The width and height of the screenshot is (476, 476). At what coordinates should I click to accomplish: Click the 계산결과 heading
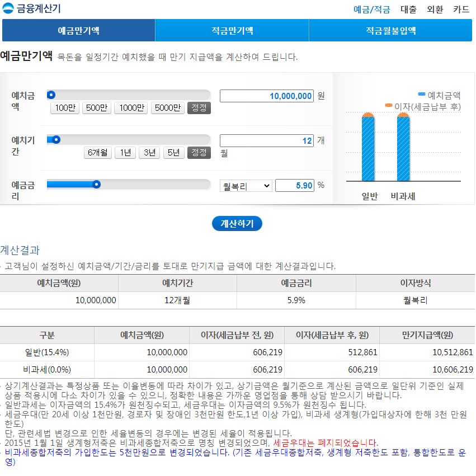click(20, 250)
